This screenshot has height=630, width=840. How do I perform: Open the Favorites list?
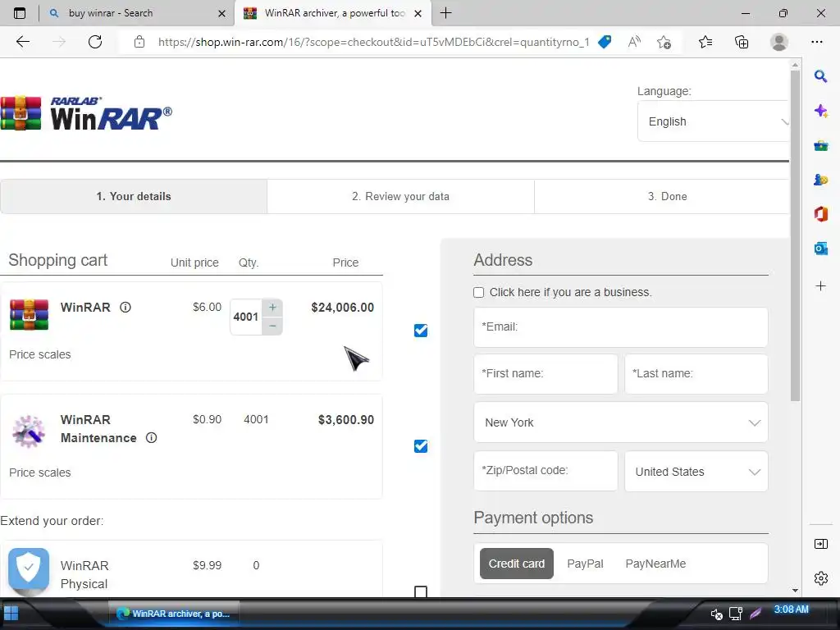click(x=705, y=42)
